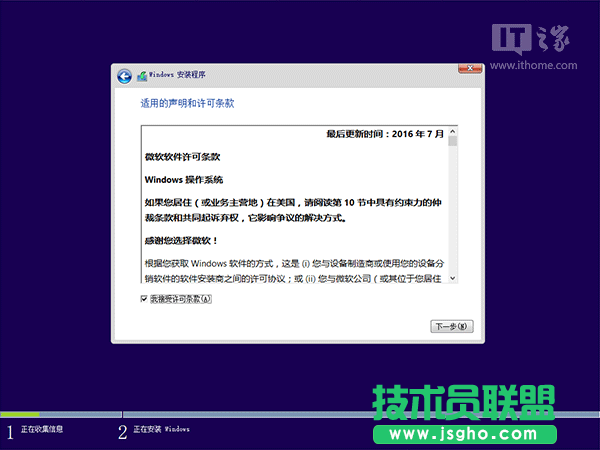Toggle the 我接受许可条款 checkbox
Image resolution: width=600 pixels, height=450 pixels.
click(x=144, y=299)
